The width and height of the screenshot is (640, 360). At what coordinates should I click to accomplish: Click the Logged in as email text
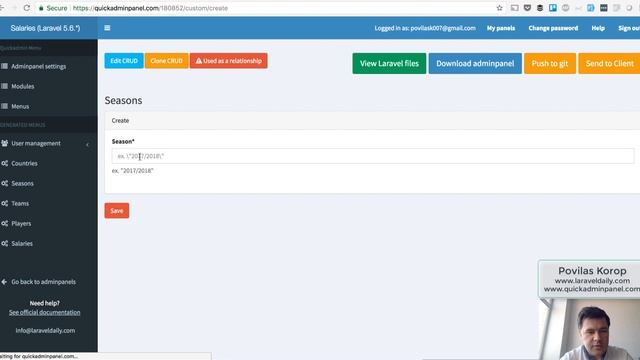pos(425,28)
